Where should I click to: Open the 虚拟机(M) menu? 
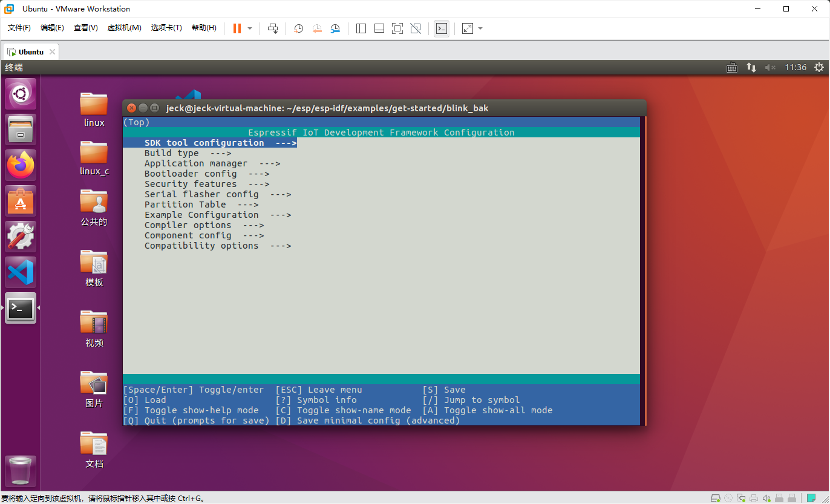pos(125,28)
